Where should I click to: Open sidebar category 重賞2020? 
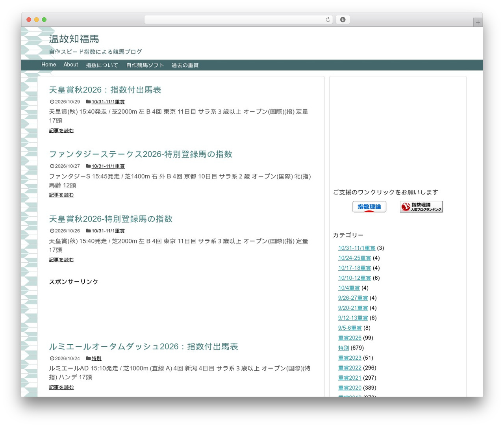point(350,388)
